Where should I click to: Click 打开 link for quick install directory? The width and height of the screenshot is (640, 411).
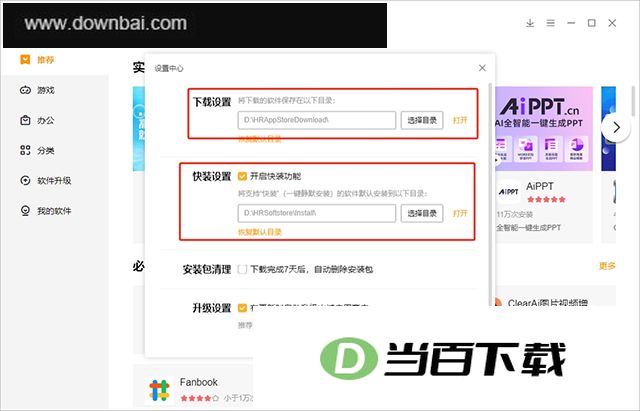tap(460, 213)
